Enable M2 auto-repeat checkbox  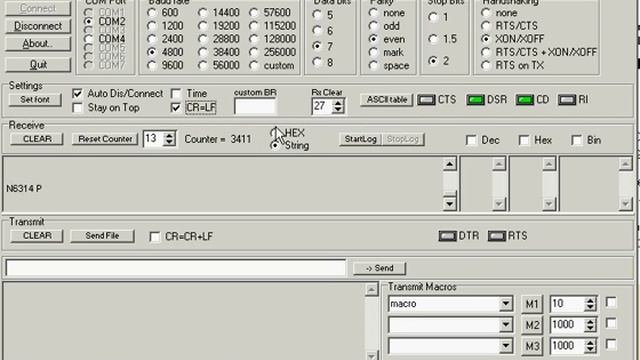coord(611,324)
